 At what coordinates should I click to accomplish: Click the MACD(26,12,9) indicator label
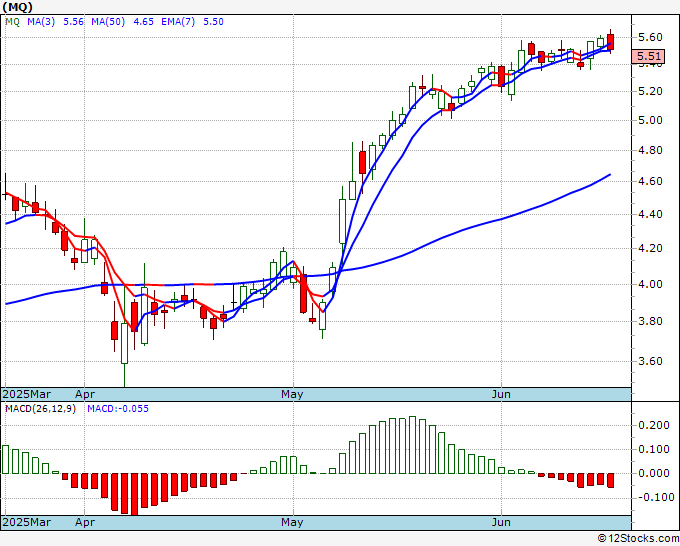pyautogui.click(x=40, y=409)
